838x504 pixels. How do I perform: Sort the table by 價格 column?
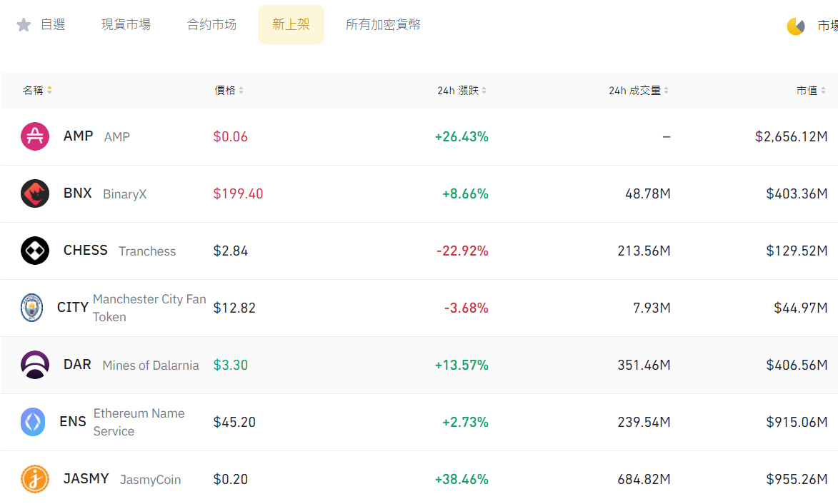click(229, 90)
